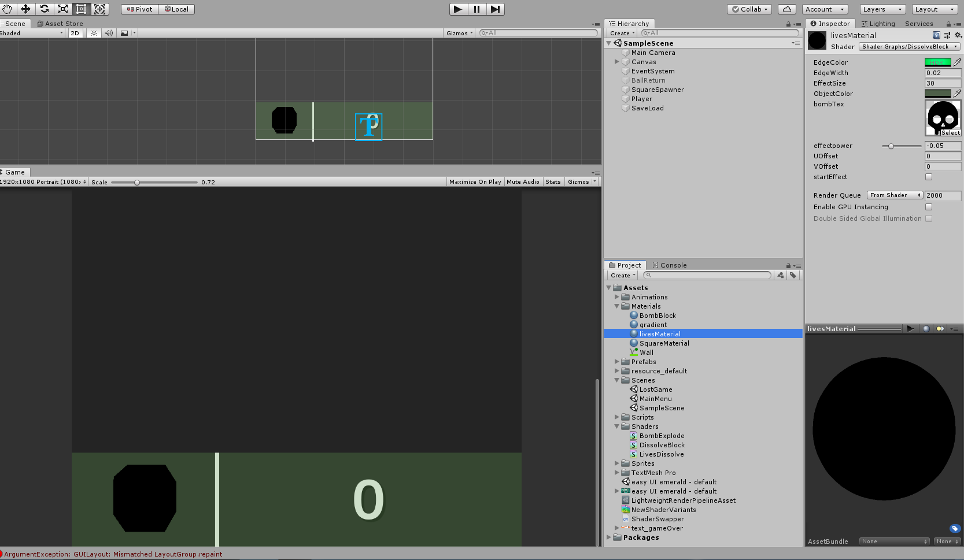Enable GPU Instancing checkbox
The width and height of the screenshot is (964, 560).
[x=929, y=207]
